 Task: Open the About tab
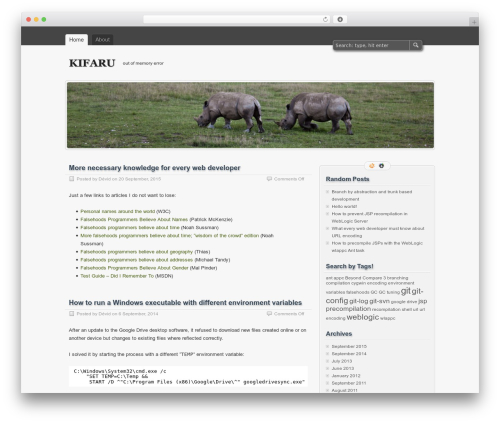coord(102,39)
